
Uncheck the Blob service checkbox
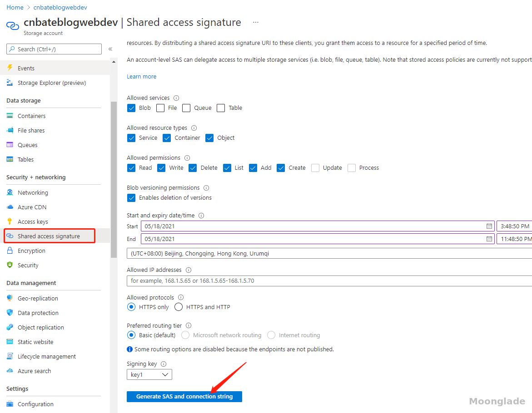pos(131,108)
